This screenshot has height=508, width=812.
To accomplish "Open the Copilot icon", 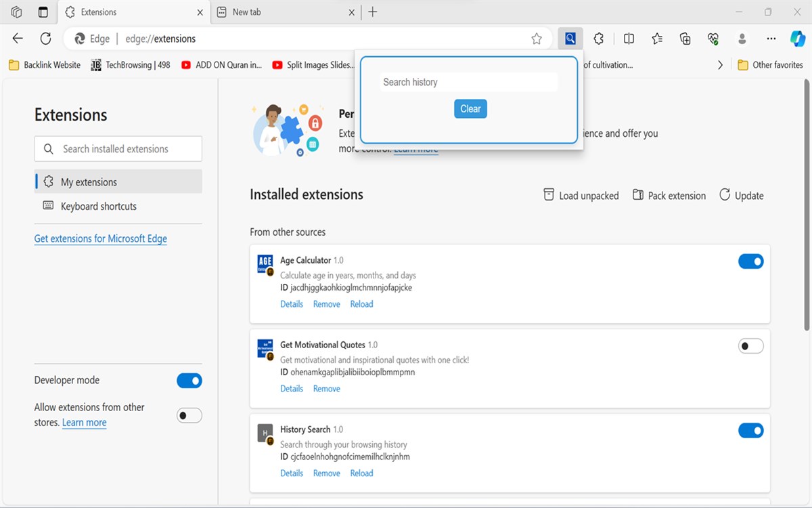I will pos(798,39).
